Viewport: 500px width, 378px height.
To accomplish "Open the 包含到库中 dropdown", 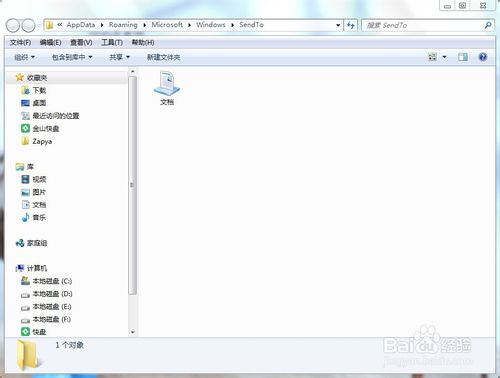I will 72,57.
